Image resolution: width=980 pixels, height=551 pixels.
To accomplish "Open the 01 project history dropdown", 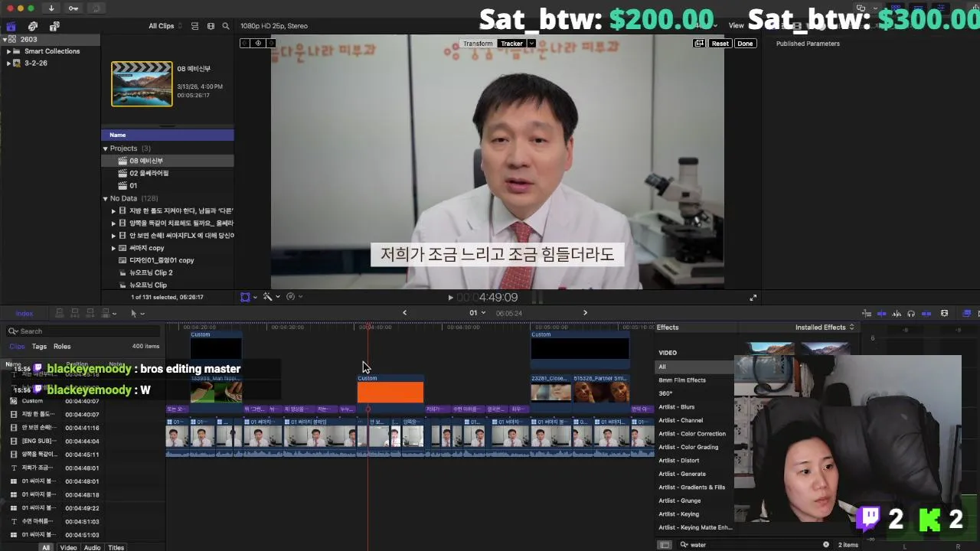I will click(477, 313).
